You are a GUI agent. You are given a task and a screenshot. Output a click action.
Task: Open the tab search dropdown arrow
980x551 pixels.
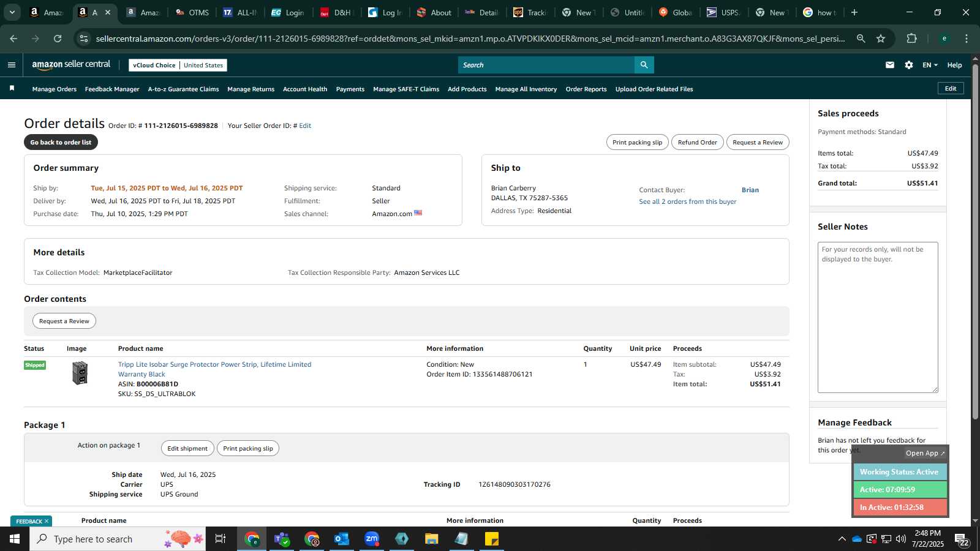tap(12, 12)
